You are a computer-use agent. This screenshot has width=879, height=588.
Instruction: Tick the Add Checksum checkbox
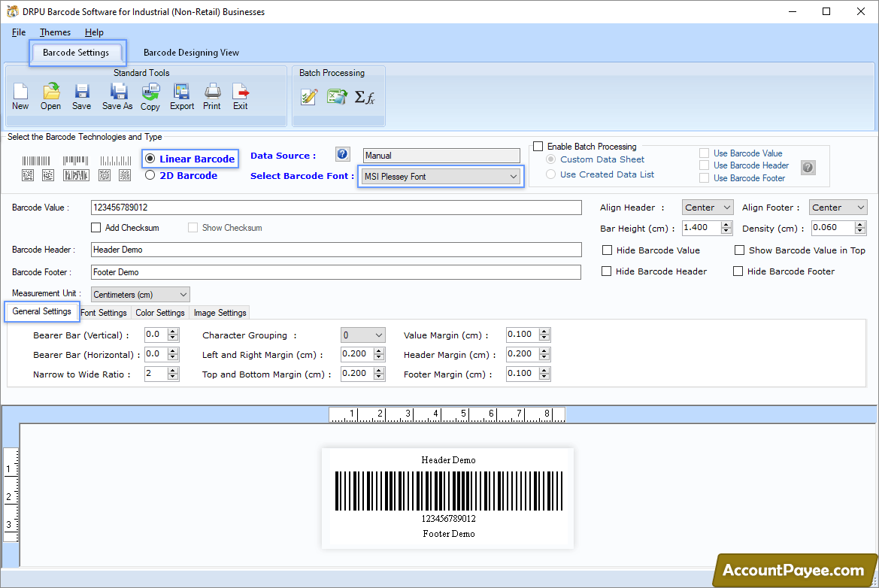coord(95,228)
